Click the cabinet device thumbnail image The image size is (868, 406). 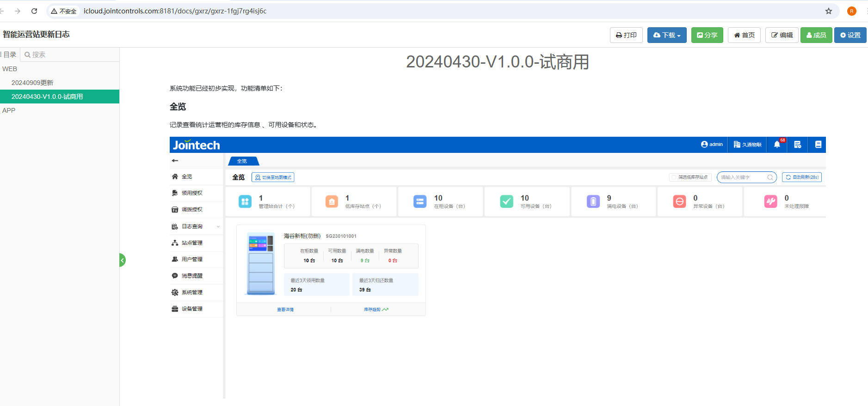tap(261, 263)
